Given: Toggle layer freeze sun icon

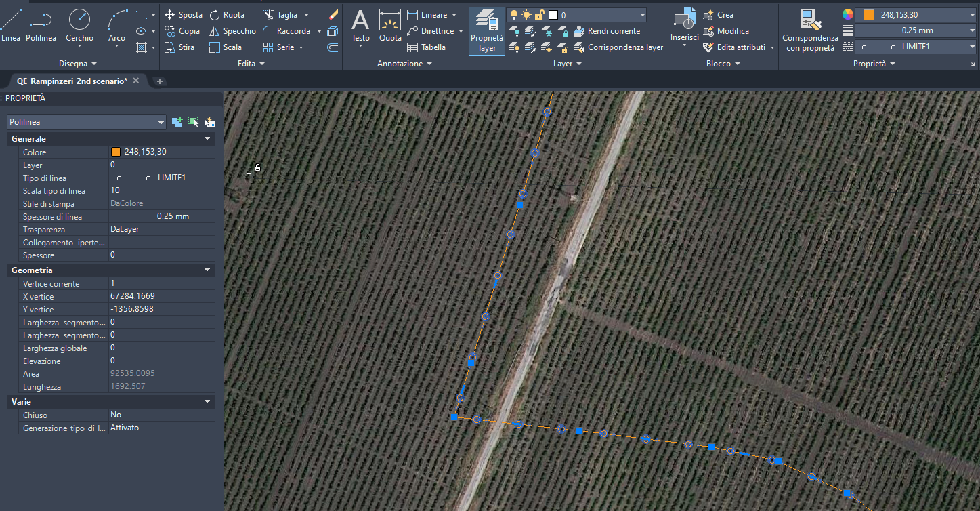Looking at the screenshot, I should click(x=526, y=14).
